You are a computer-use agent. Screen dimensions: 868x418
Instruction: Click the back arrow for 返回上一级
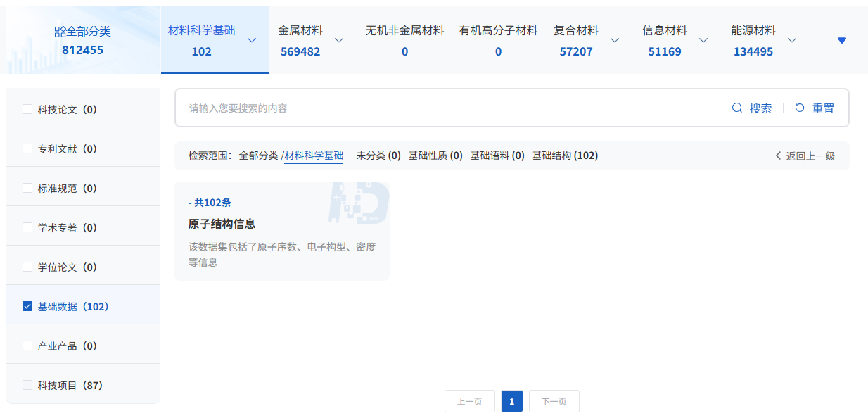(x=779, y=156)
